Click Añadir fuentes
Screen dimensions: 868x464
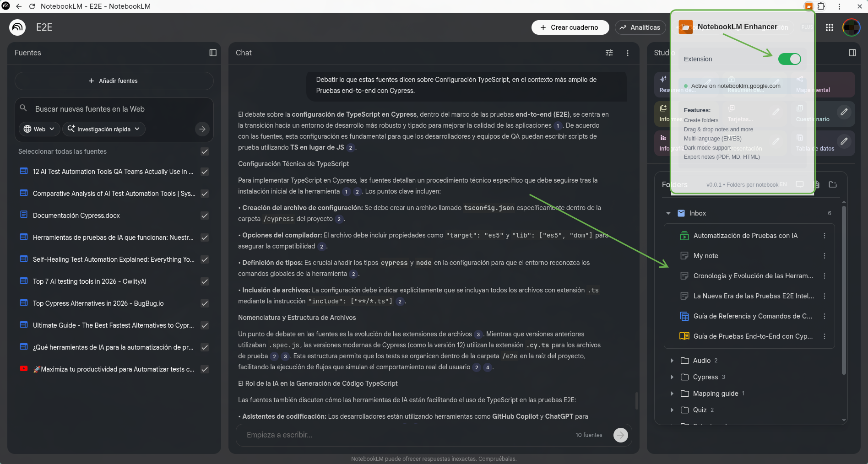pos(114,81)
